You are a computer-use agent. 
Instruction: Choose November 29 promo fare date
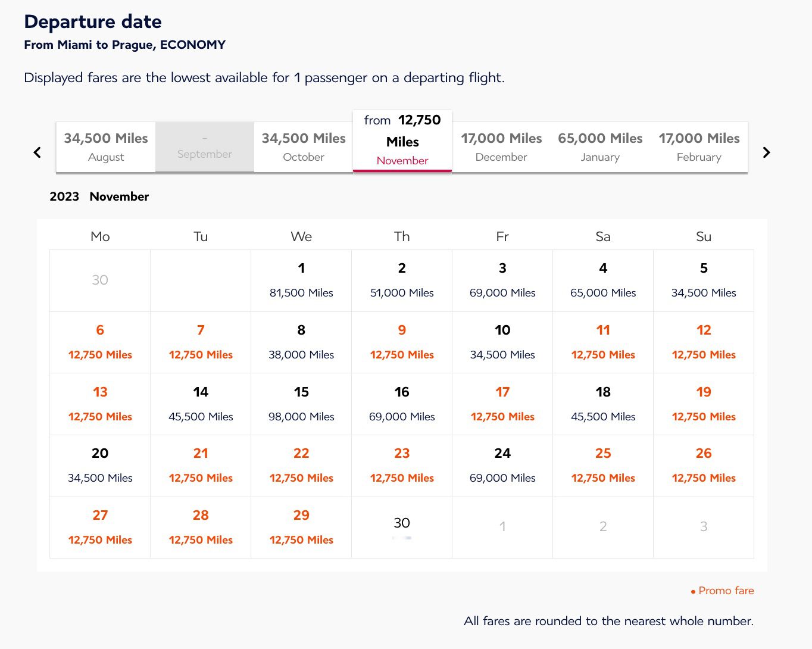coord(301,528)
